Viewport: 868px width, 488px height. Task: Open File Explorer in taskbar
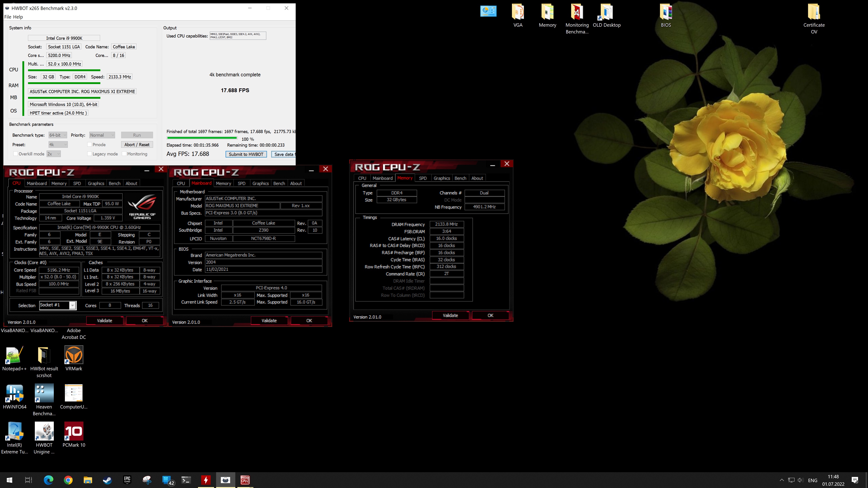[88, 480]
